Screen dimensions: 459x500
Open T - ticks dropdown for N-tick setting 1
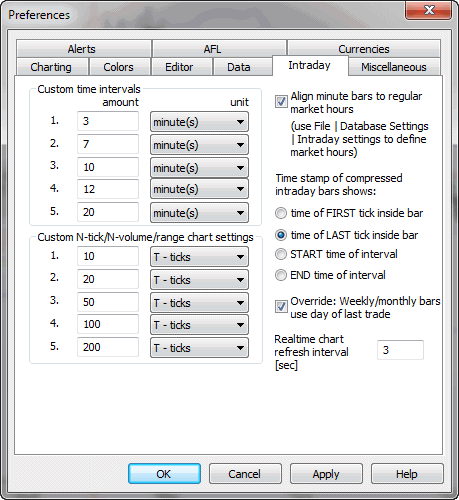tap(199, 257)
